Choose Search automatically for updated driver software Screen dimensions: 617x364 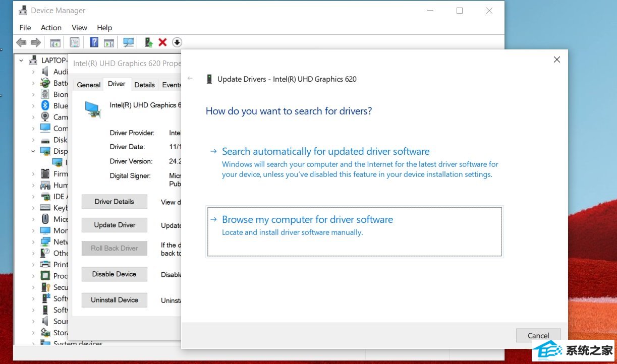pyautogui.click(x=354, y=162)
